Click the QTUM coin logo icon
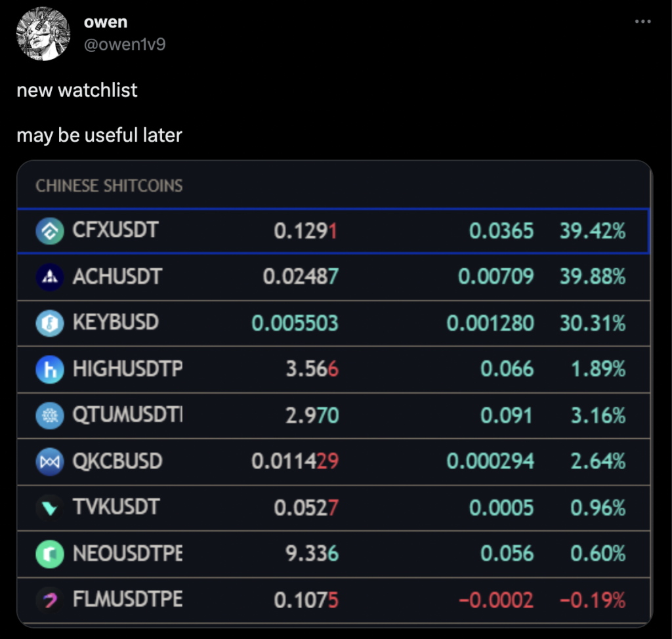This screenshot has height=639, width=672. 50,415
